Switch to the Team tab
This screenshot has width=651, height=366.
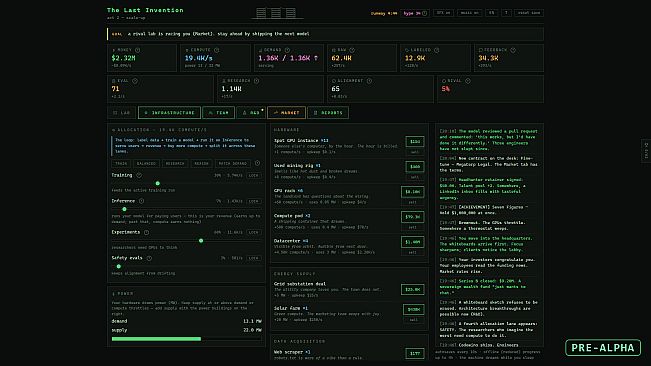point(218,112)
